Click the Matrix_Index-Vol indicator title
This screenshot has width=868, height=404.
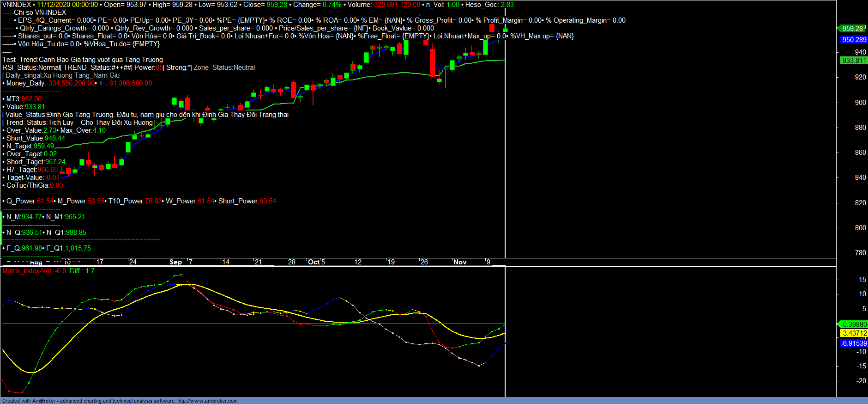tap(27, 271)
